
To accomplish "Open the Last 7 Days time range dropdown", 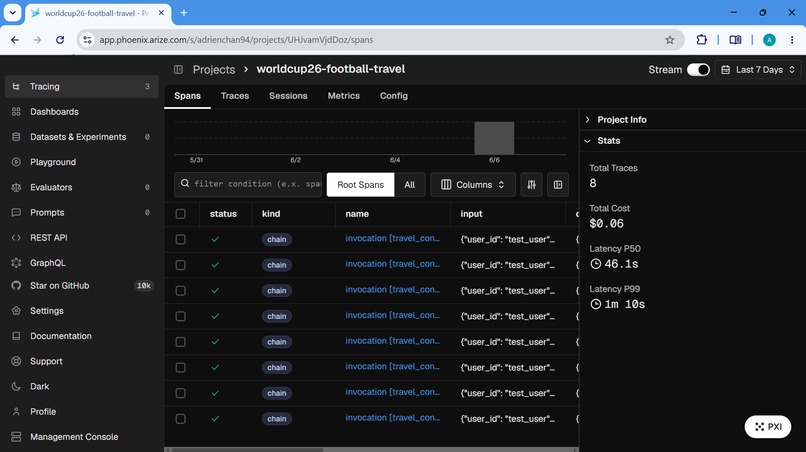I will click(758, 69).
